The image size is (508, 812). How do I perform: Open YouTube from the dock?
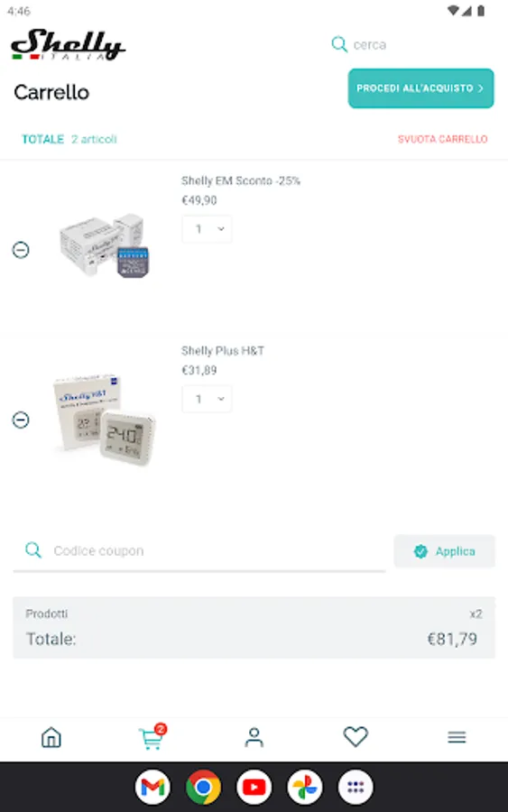[x=254, y=787]
